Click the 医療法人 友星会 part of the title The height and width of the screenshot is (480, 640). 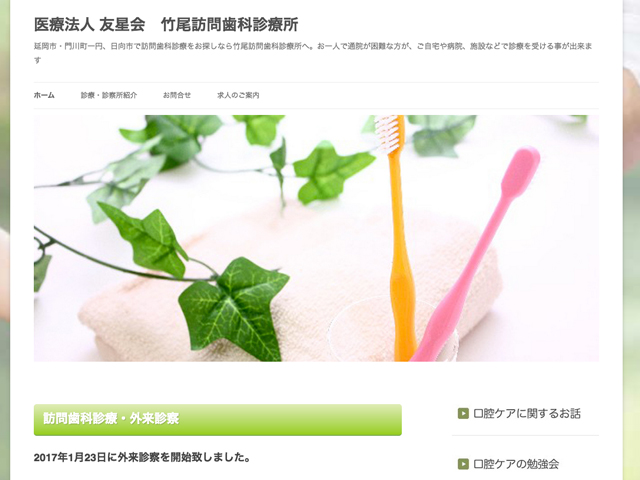89,24
